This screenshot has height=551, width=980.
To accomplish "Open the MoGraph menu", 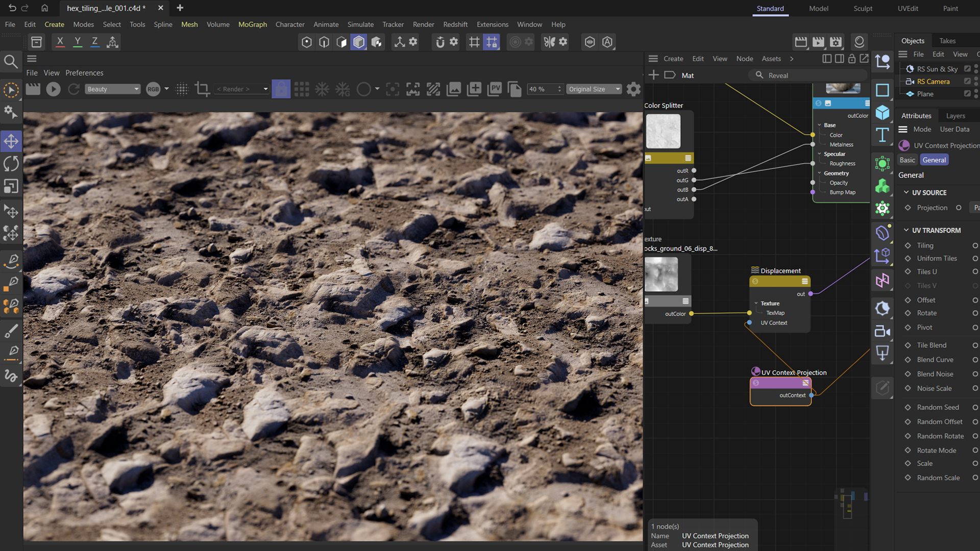I will coord(252,24).
